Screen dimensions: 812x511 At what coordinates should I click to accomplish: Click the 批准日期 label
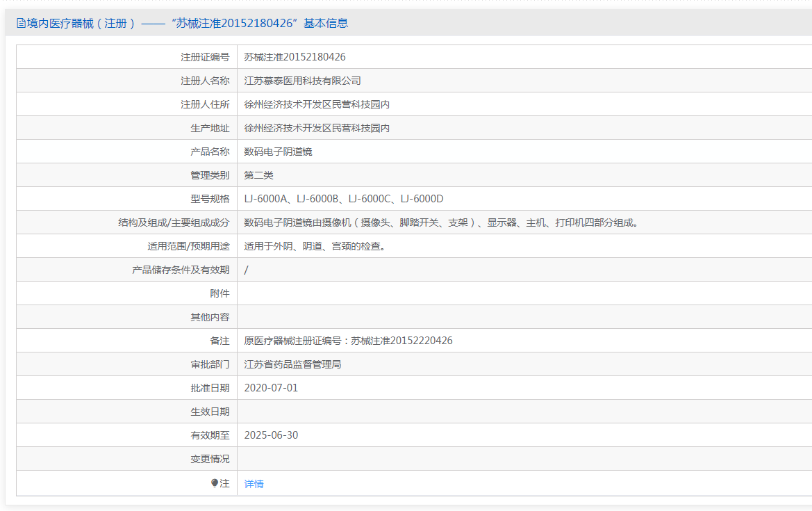click(210, 388)
